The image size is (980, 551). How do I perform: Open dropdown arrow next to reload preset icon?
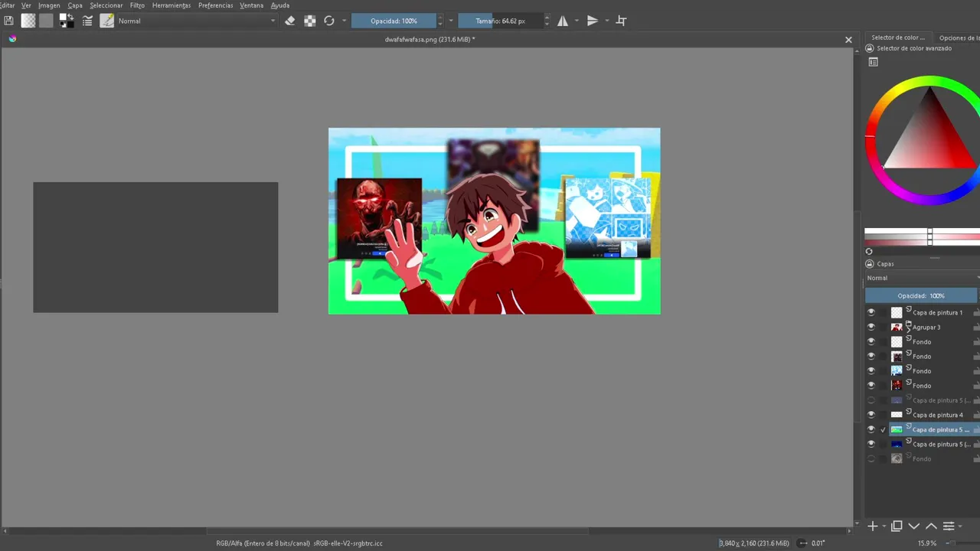click(x=344, y=21)
